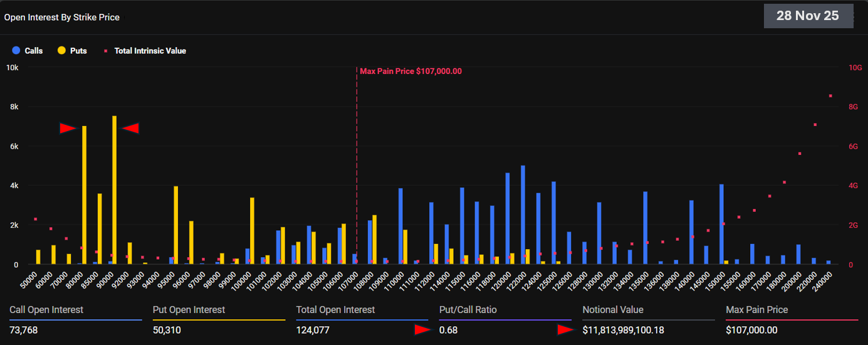Click the tallest blue call bar at strike 122000
The width and height of the screenshot is (868, 345).
click(x=523, y=215)
